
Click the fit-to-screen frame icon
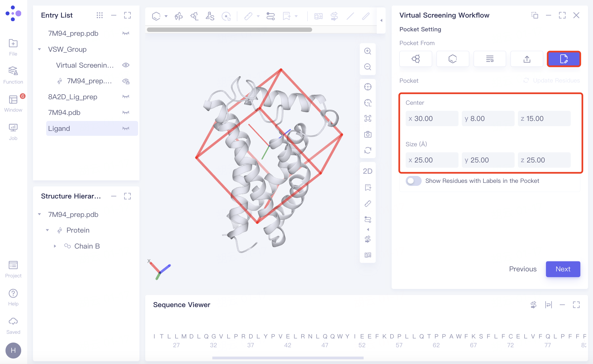pos(368,118)
